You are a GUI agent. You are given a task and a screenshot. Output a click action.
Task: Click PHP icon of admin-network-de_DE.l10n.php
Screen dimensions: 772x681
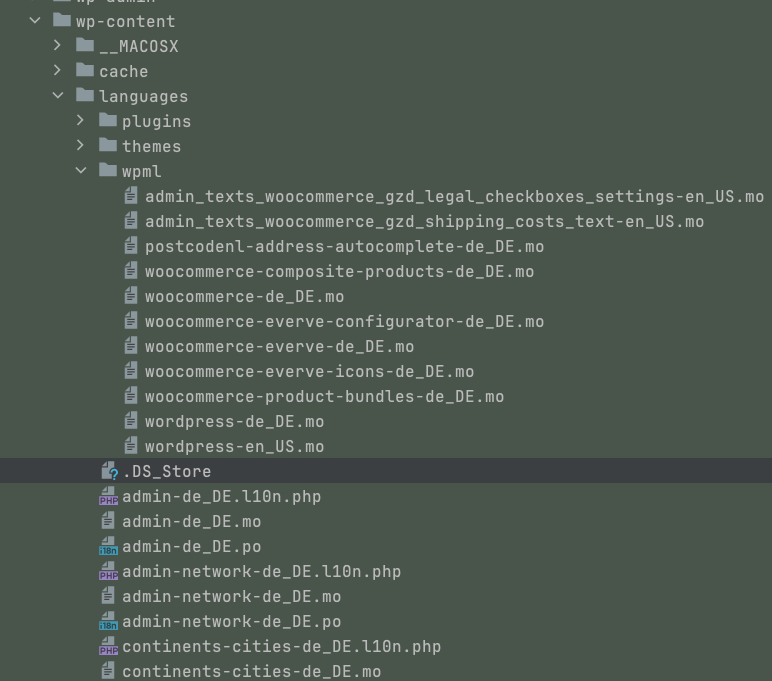[x=108, y=571]
